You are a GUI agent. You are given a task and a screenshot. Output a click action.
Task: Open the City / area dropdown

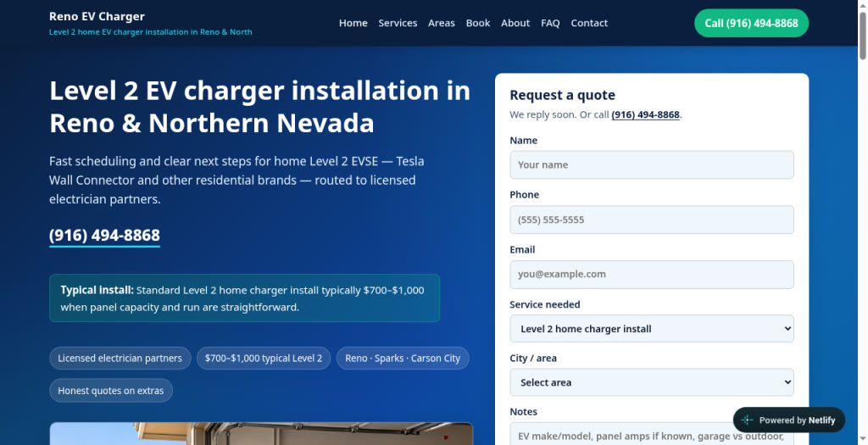tap(652, 382)
